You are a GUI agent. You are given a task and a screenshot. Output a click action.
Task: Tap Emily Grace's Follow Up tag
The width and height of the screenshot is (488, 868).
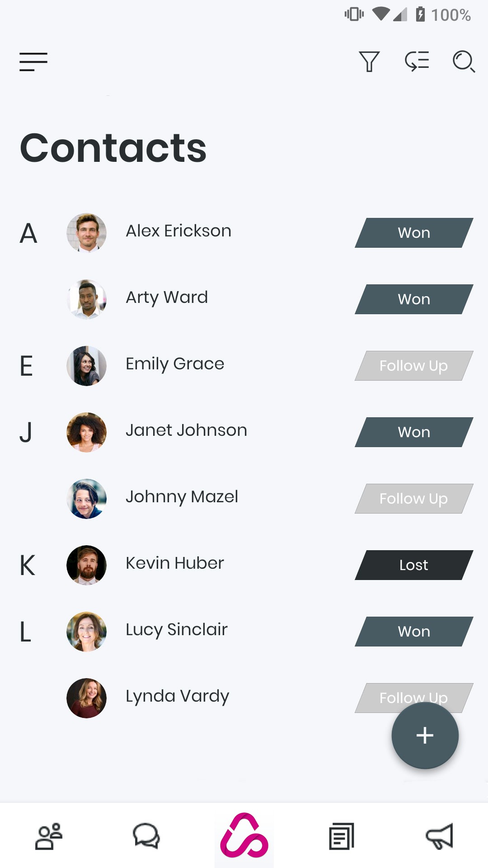pyautogui.click(x=414, y=366)
